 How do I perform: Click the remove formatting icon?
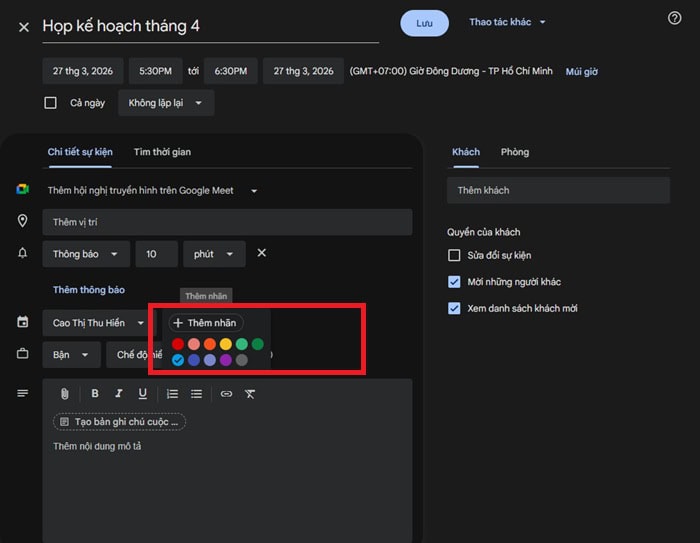click(250, 394)
